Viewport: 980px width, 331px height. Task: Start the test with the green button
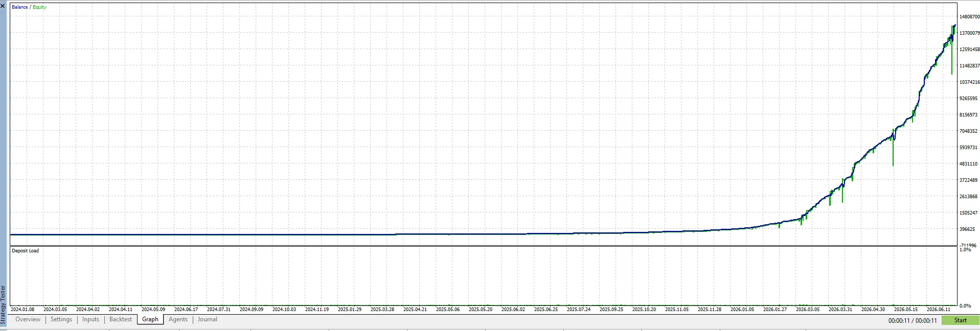(x=960, y=320)
